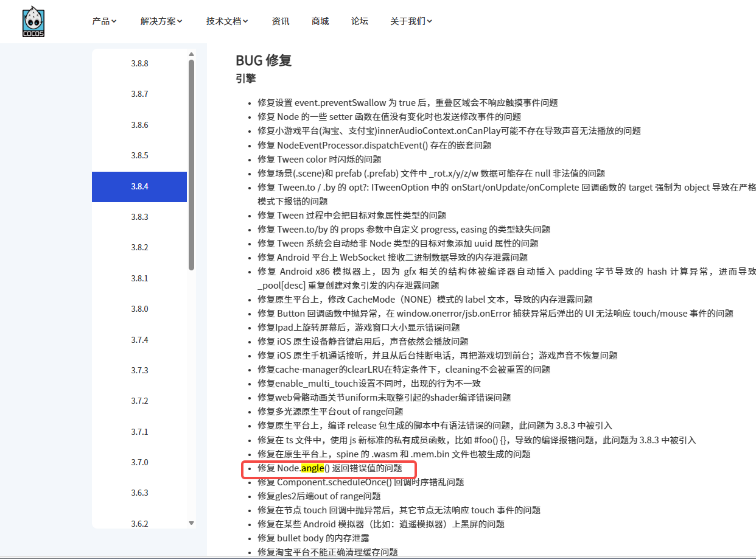Expand the 关于我们 dropdown menu
Viewport: 756px width, 559px height.
coord(411,21)
